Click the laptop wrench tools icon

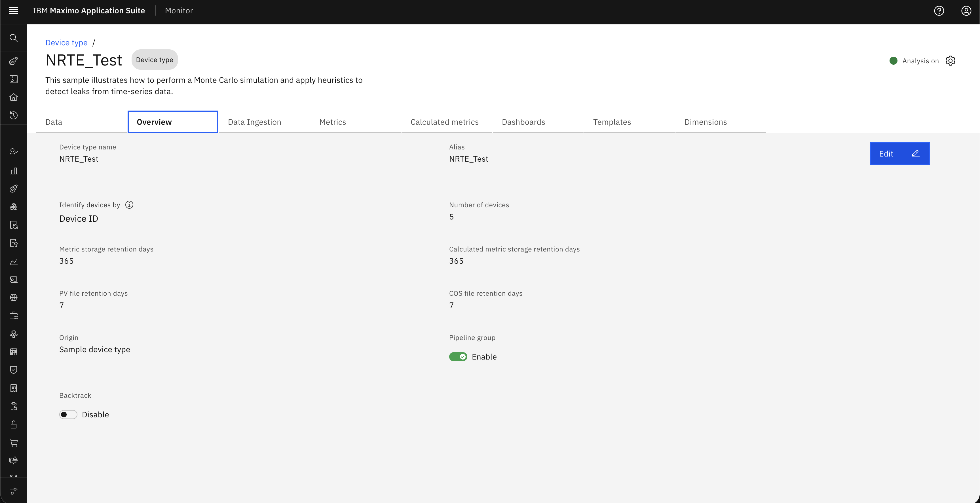13,280
